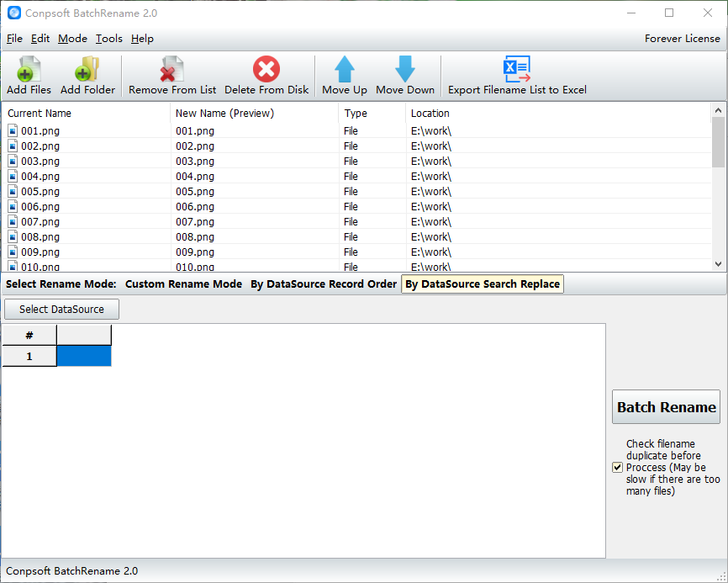Click the file icon beside 006.png
The height and width of the screenshot is (583, 728).
click(13, 206)
